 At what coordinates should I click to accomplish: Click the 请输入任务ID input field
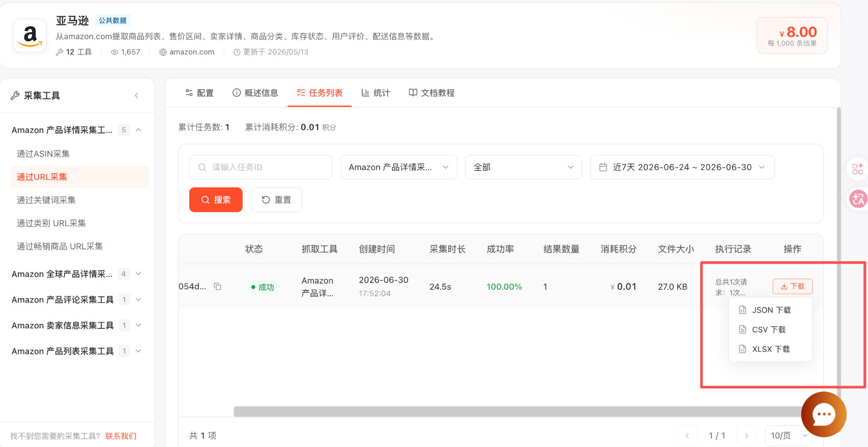(x=261, y=167)
